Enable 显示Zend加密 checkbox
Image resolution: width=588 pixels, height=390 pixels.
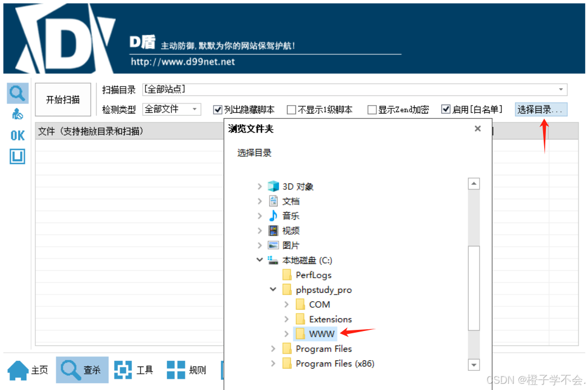pos(372,110)
